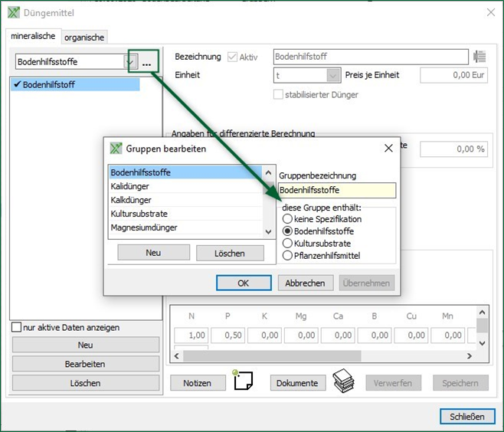Click the stacked documents icon

(342, 381)
